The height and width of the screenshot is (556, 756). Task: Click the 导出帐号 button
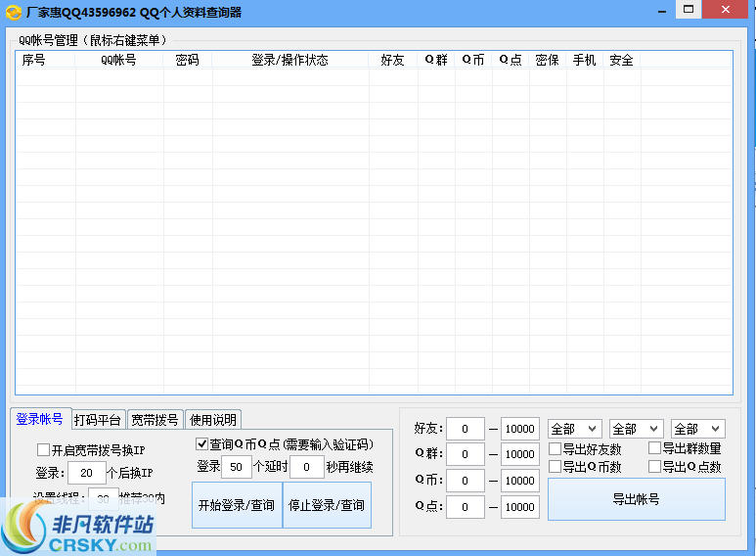point(637,499)
